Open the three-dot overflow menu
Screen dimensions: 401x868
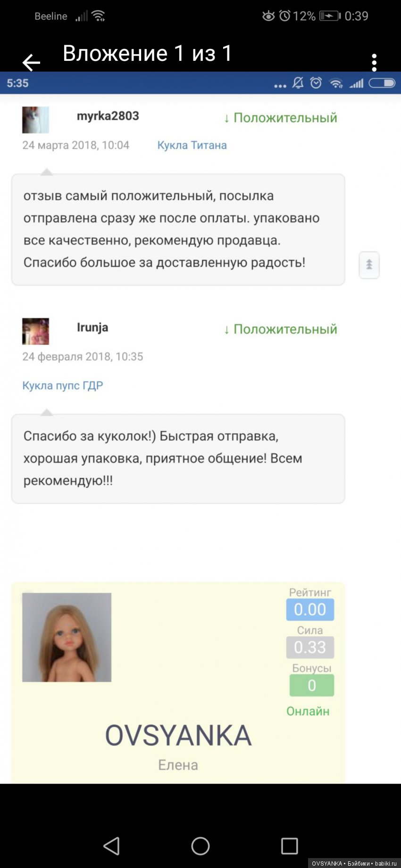click(374, 62)
